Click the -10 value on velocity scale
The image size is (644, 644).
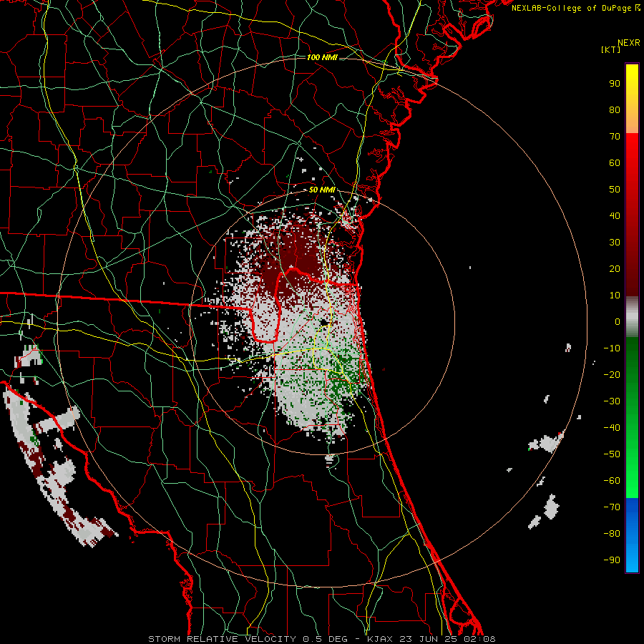(x=612, y=348)
